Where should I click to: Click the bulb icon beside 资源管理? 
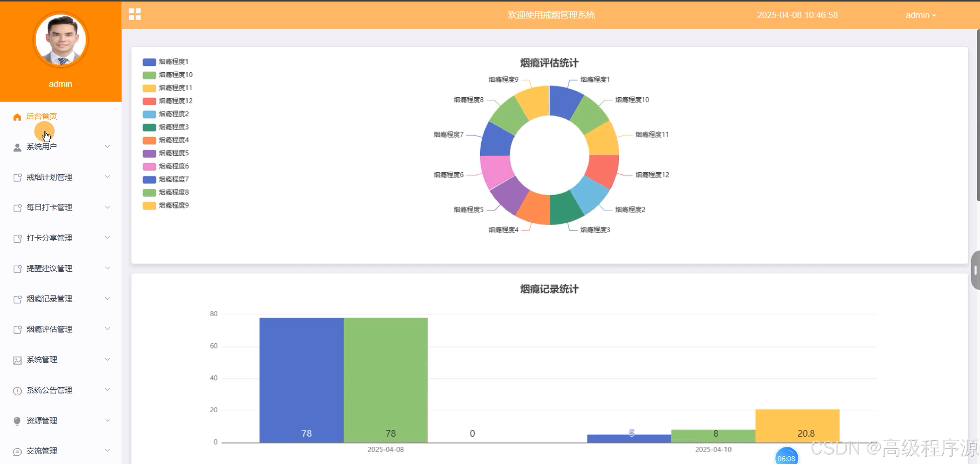[x=17, y=421]
